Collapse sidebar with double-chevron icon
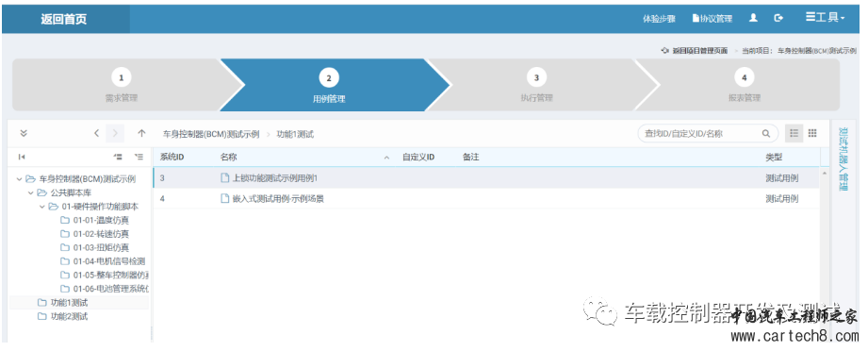This screenshot has width=868, height=351. (x=24, y=133)
